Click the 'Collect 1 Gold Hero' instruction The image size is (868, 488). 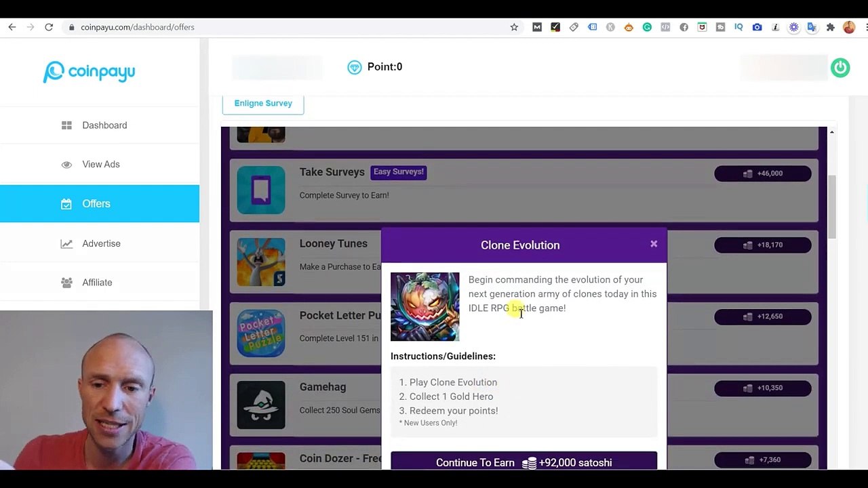point(451,396)
